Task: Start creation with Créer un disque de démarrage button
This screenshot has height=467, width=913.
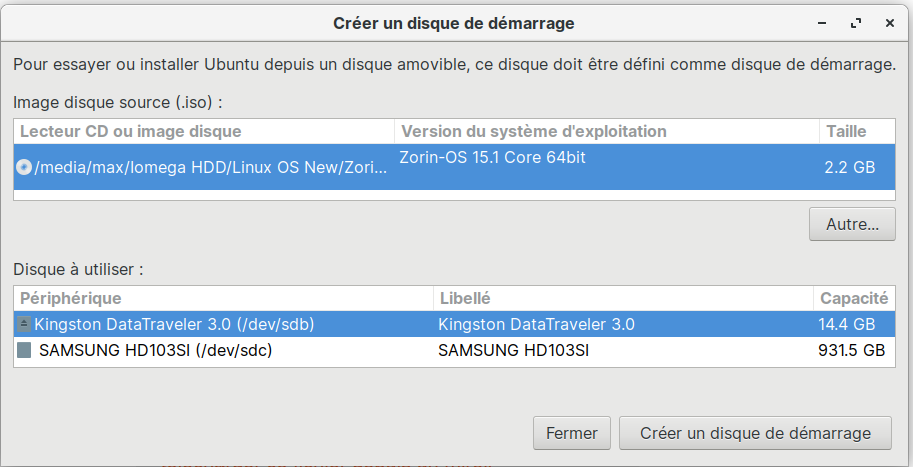Action: 755,433
